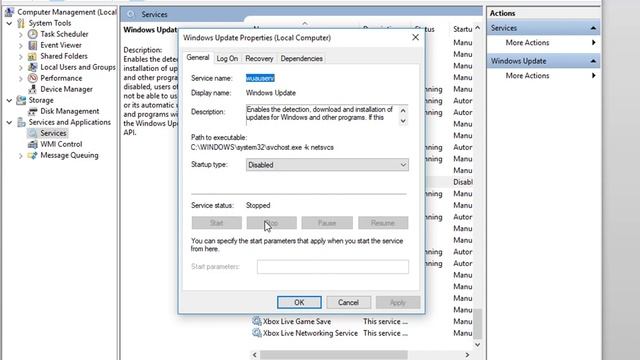The height and width of the screenshot is (360, 640).
Task: Click the Services and Applications icon
Action: 21,122
